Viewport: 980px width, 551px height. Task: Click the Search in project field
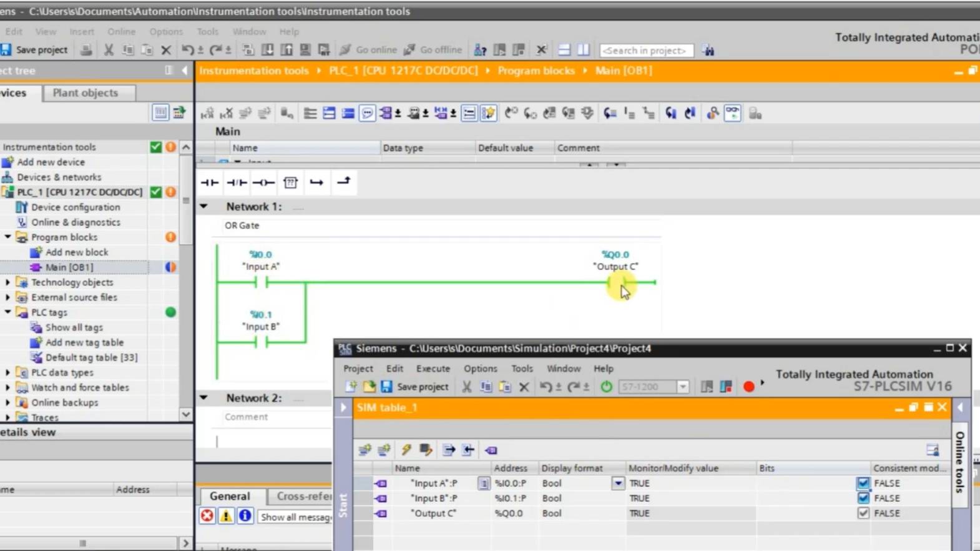click(x=646, y=51)
